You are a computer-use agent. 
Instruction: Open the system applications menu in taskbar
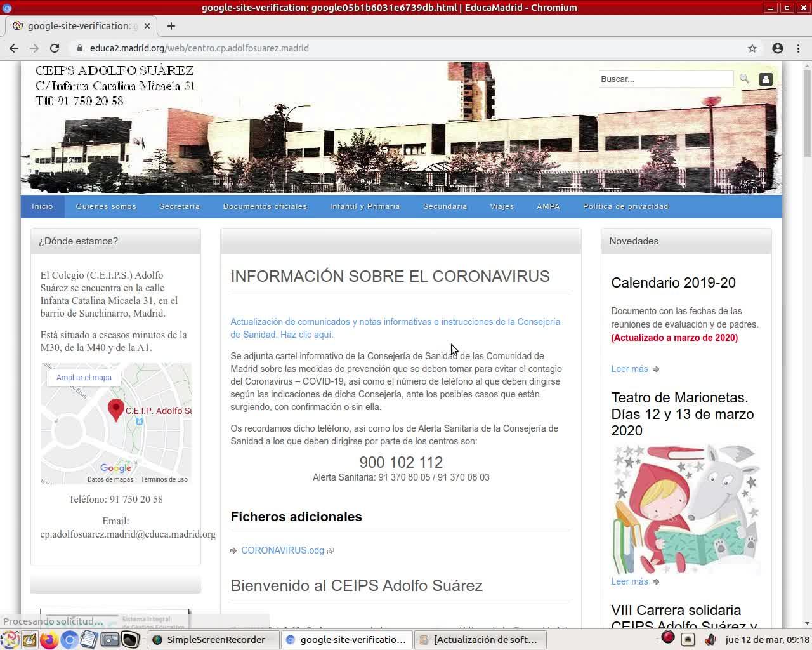point(10,640)
